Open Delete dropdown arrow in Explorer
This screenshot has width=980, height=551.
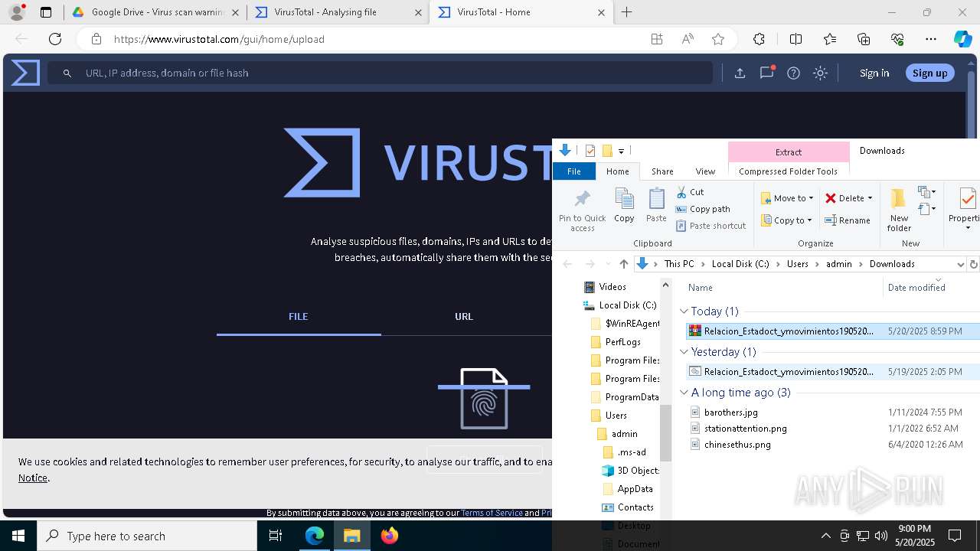pyautogui.click(x=870, y=198)
